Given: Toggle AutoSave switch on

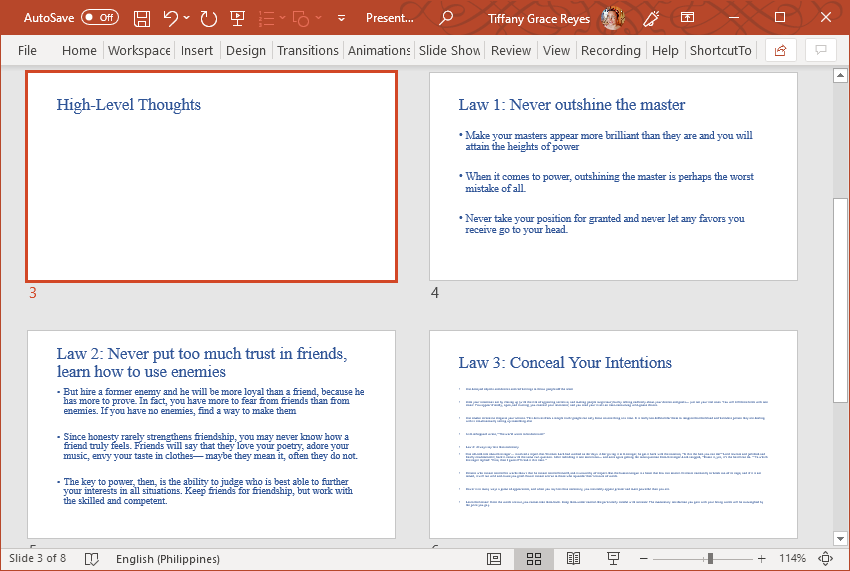Looking at the screenshot, I should click(99, 18).
